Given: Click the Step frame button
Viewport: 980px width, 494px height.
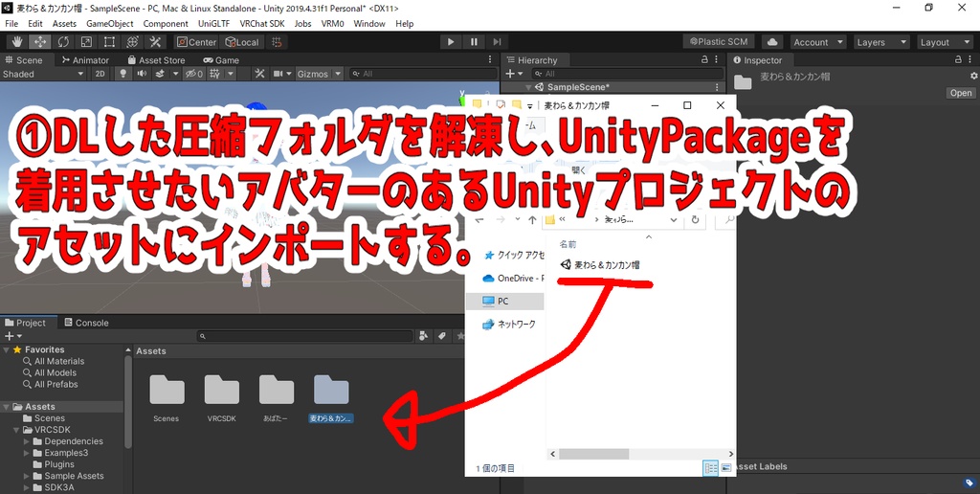Looking at the screenshot, I should [497, 42].
